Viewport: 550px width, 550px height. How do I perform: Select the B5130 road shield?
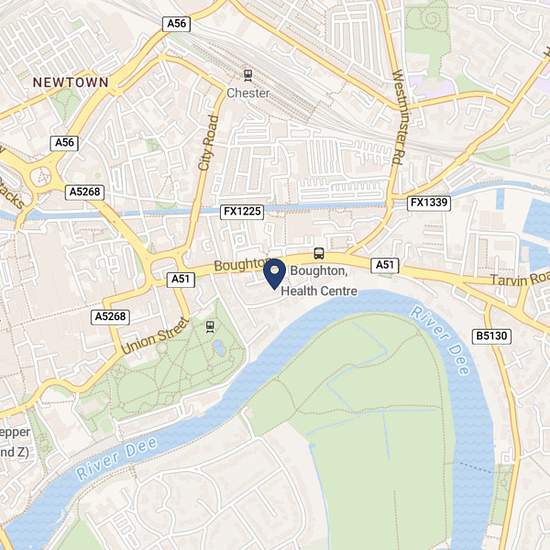pyautogui.click(x=491, y=336)
